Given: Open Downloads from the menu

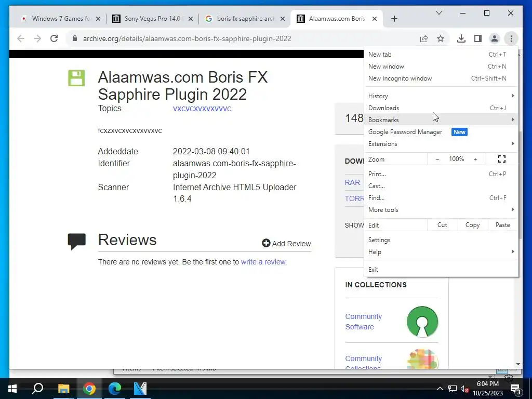Looking at the screenshot, I should [441, 108].
